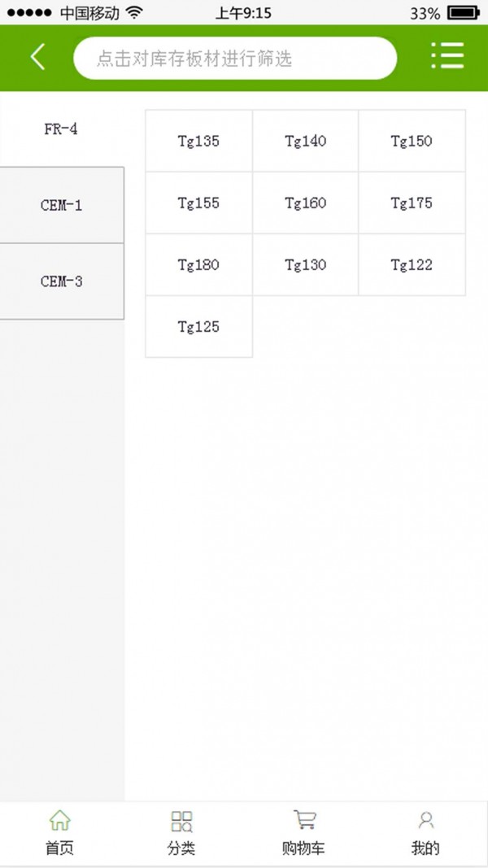Select the Tg125 tile

[x=198, y=326]
